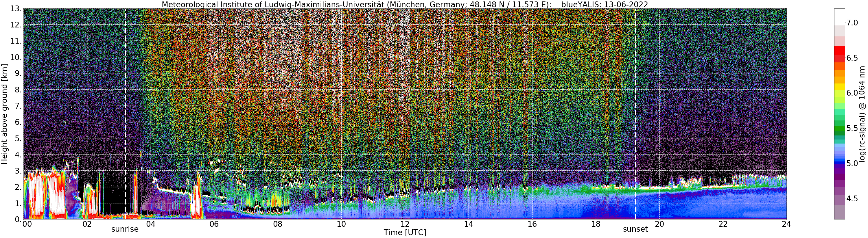Click the 'Height above ground [km]' axis label

coord(4,114)
